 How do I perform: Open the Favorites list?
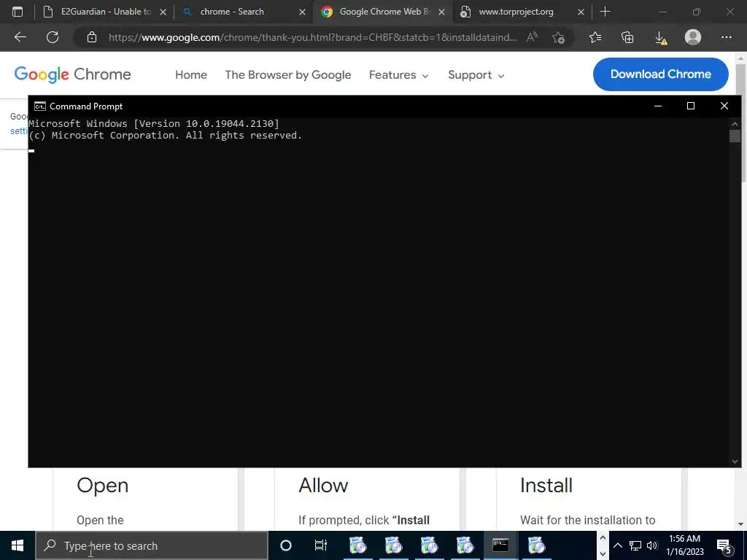tap(595, 37)
